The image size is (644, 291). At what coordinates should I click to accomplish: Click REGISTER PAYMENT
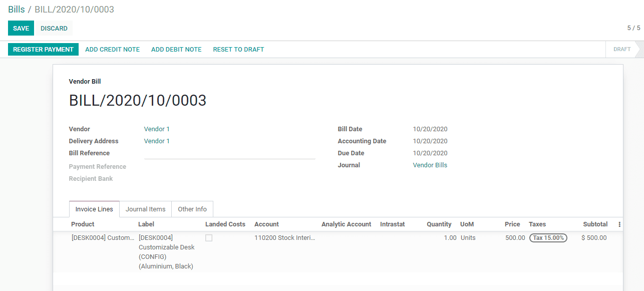coord(43,49)
